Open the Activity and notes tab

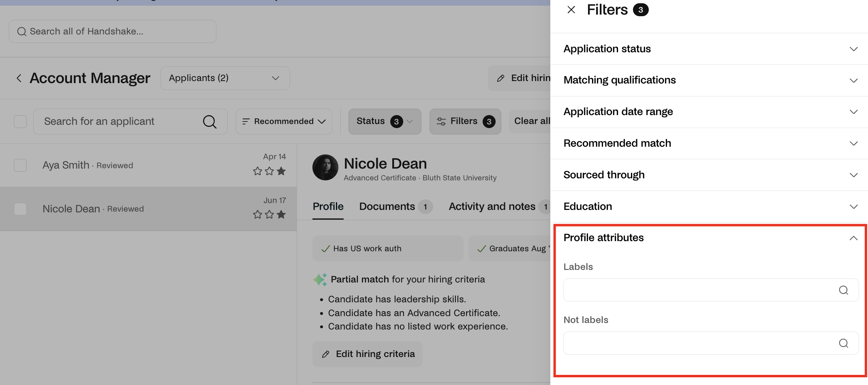(499, 207)
